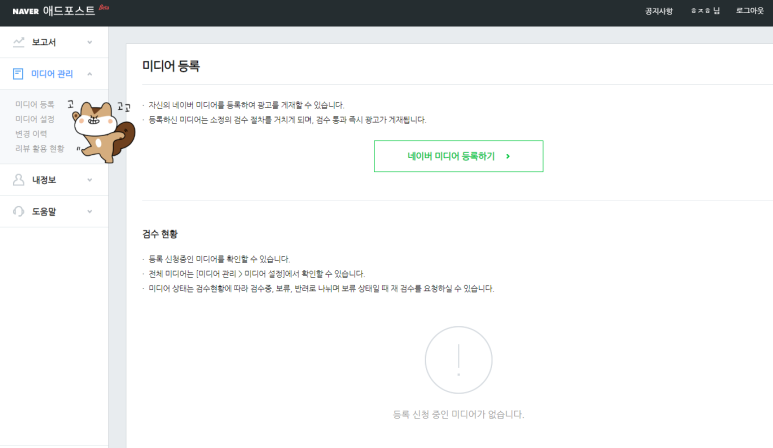
Task: Open the 도움말 sidebar menu
Action: pyautogui.click(x=54, y=211)
